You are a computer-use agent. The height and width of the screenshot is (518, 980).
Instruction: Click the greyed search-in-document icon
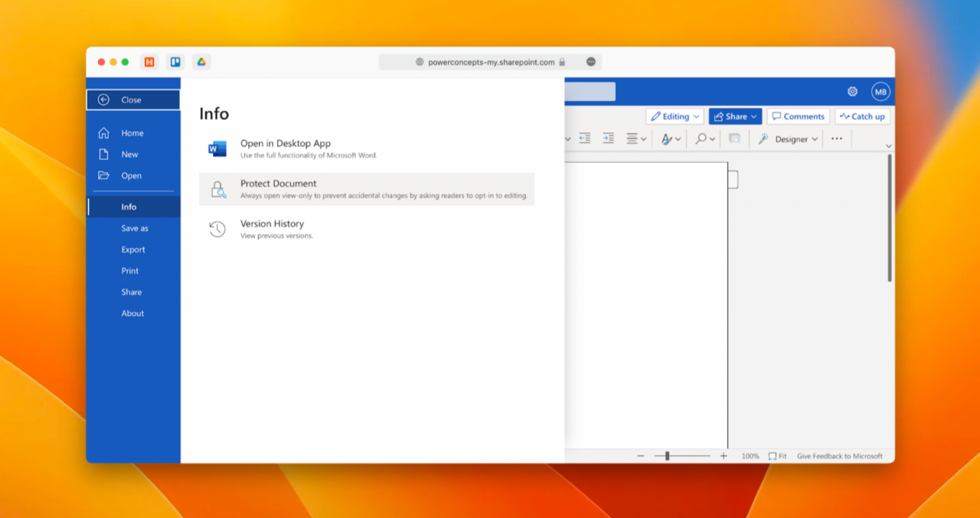click(734, 138)
